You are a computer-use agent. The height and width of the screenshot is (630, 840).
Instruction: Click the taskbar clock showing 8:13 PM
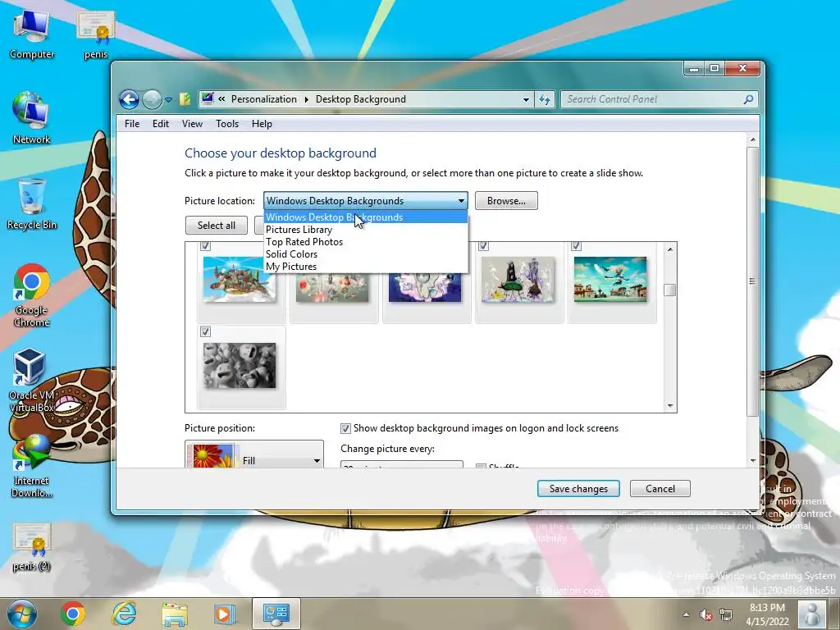[x=767, y=614]
